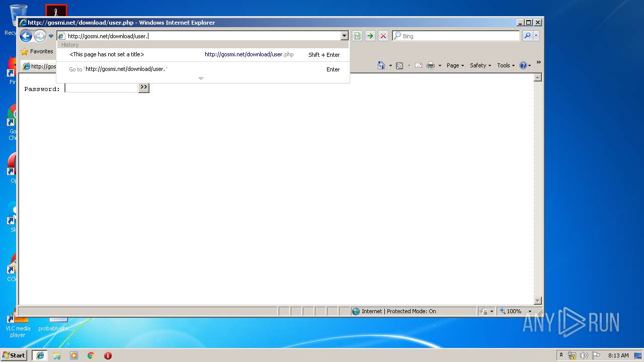Select the probablysite desktop file

pyautogui.click(x=56, y=325)
